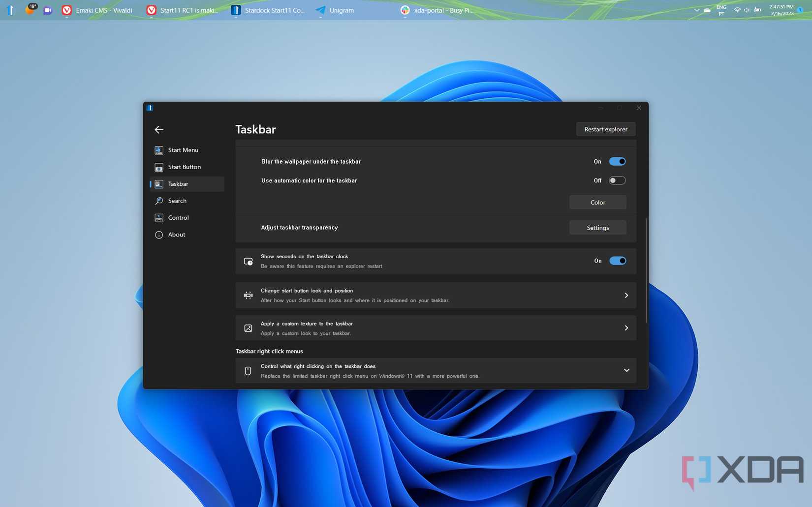Screen dimensions: 812x507
Task: Click the start button position icon
Action: pos(248,295)
